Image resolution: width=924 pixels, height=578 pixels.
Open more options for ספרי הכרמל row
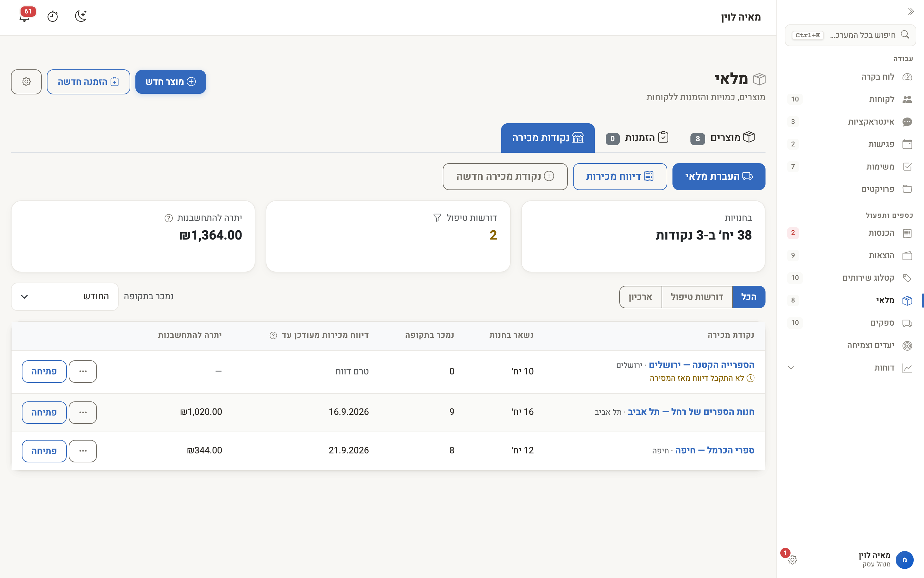(83, 451)
